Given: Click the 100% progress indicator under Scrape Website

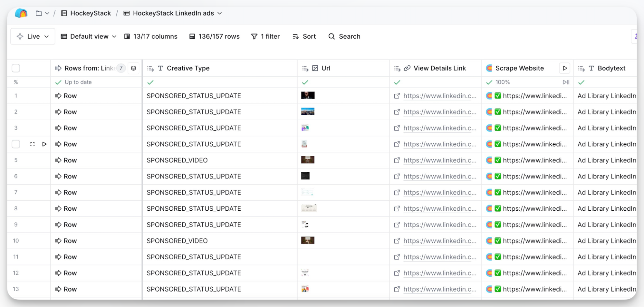Looking at the screenshot, I should click(502, 82).
